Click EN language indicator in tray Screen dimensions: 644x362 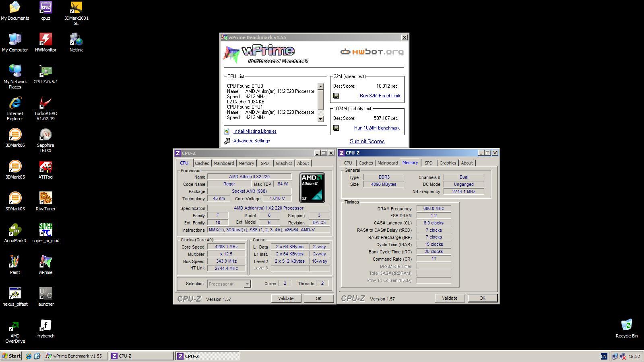point(604,356)
